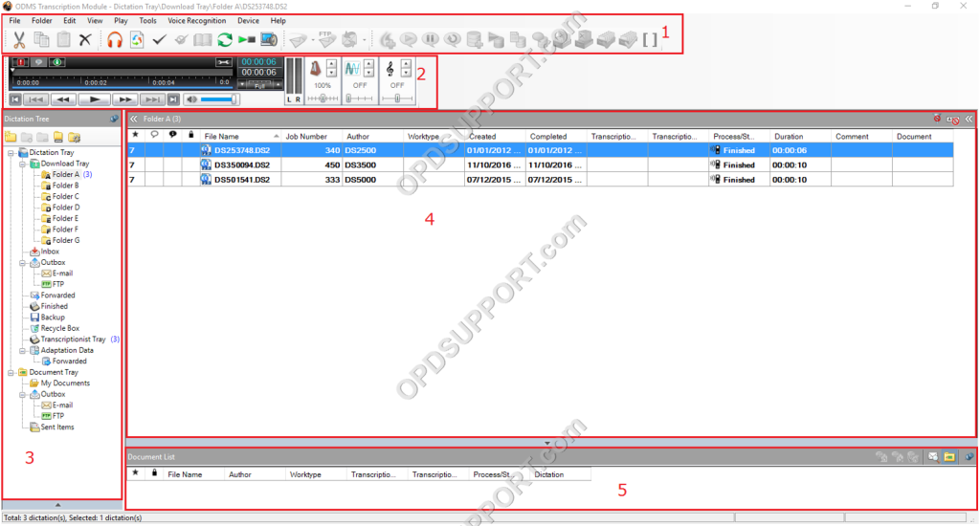Click the pin icon on Dictation Tree header
This screenshot has height=526, width=980.
point(114,119)
